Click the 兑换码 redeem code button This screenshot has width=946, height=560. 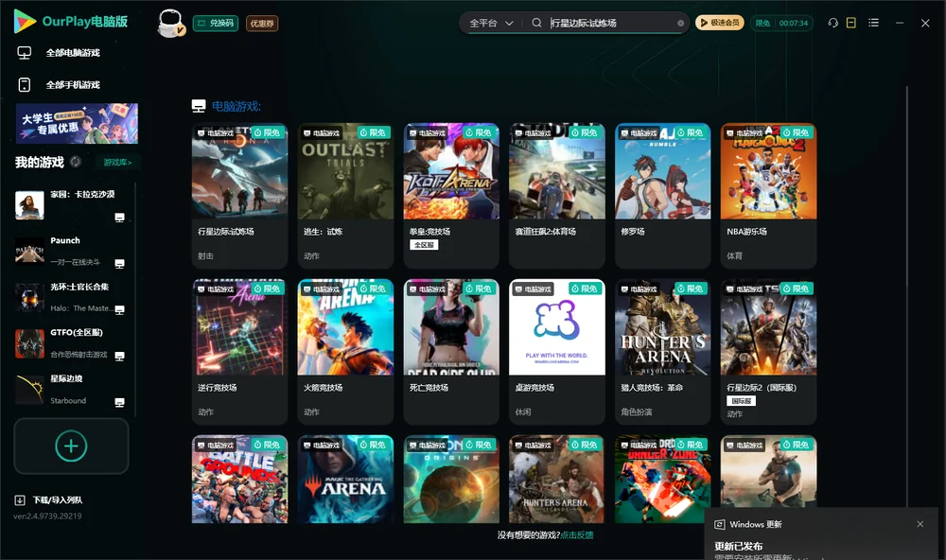point(216,24)
